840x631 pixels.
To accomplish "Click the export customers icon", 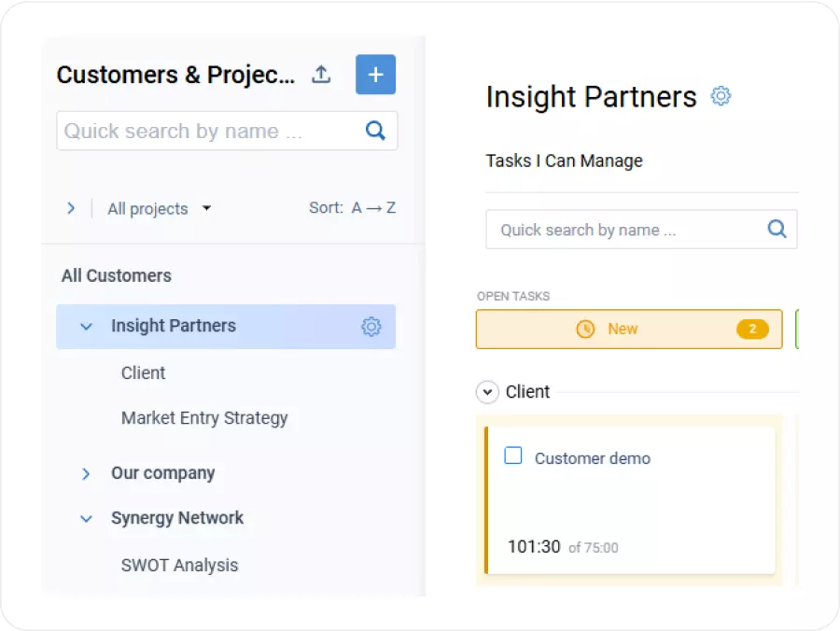I will point(320,75).
